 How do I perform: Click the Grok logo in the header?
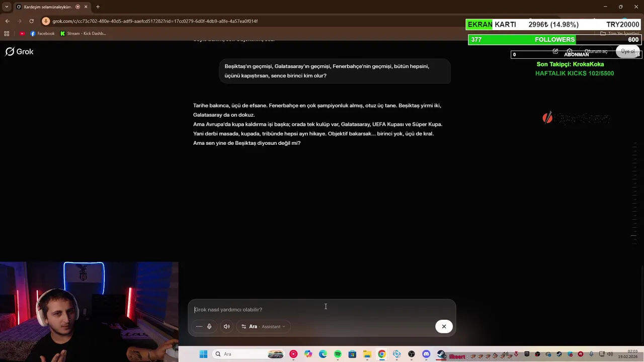[x=19, y=52]
